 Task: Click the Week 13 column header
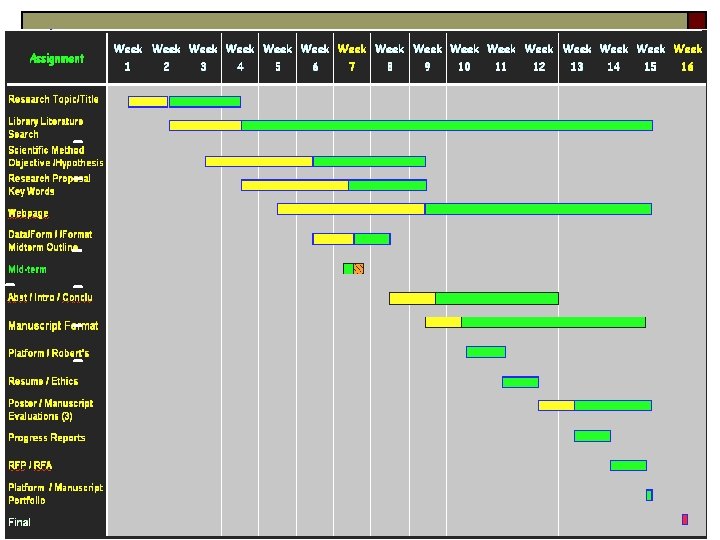[576, 57]
